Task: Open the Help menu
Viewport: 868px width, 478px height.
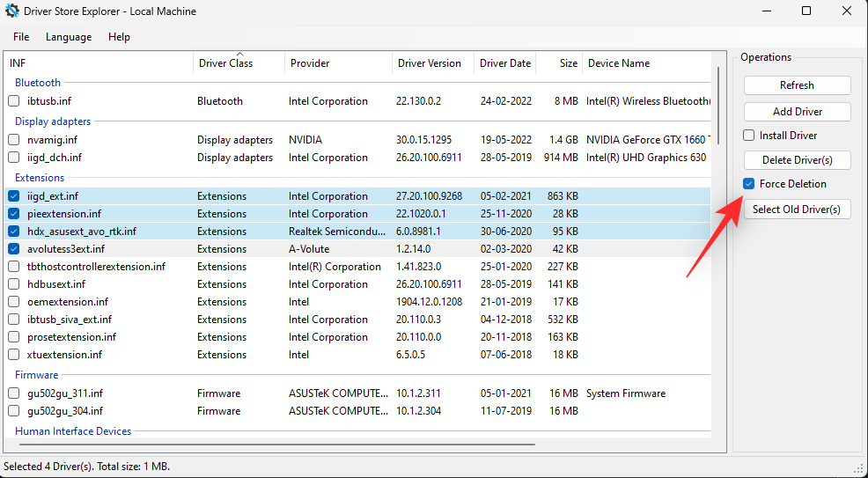Action: (x=119, y=37)
